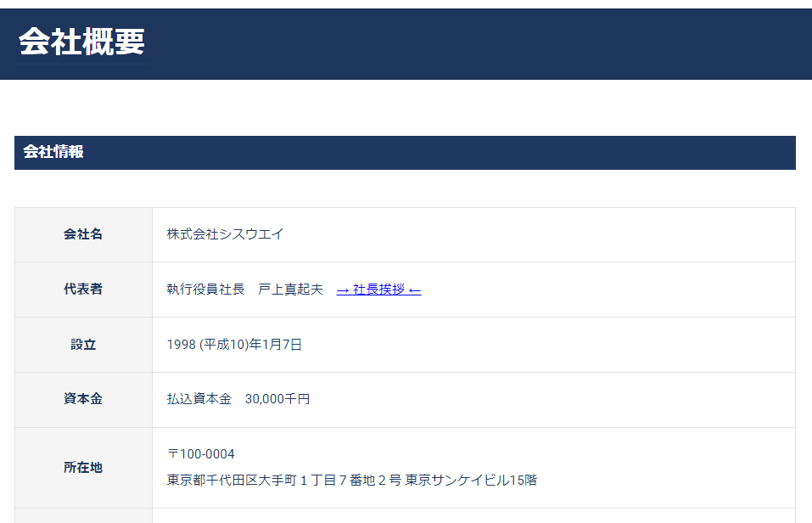The height and width of the screenshot is (523, 812).
Task: Click the 会社概要 page heading
Action: pos(81,42)
